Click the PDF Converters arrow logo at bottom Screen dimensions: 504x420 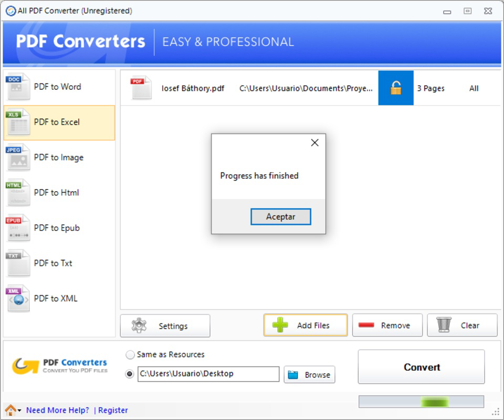click(x=25, y=366)
